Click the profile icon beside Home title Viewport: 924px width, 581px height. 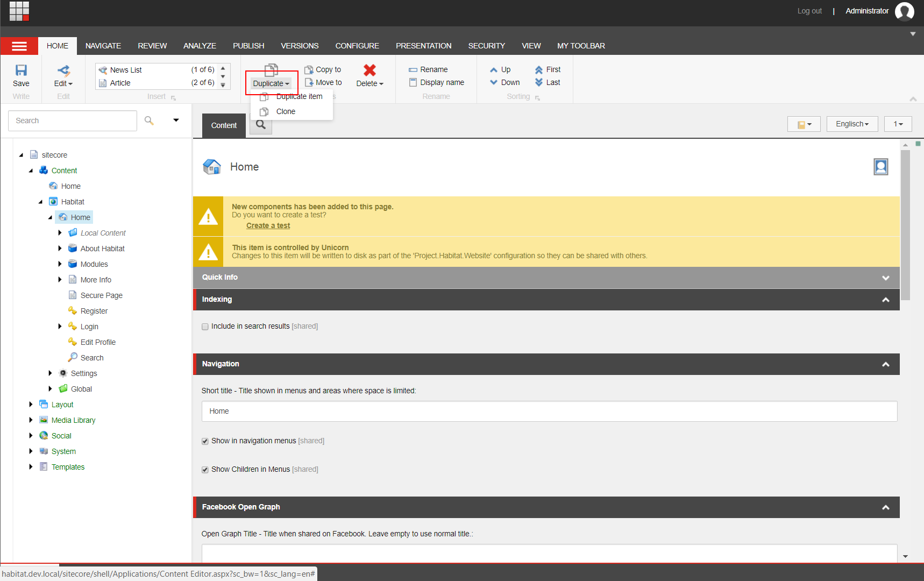881,167
